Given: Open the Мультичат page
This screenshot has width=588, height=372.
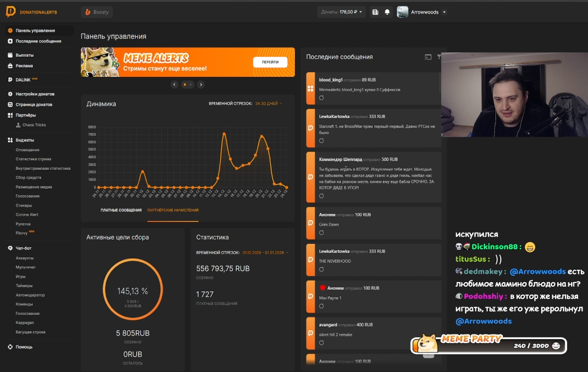Looking at the screenshot, I should tap(26, 267).
